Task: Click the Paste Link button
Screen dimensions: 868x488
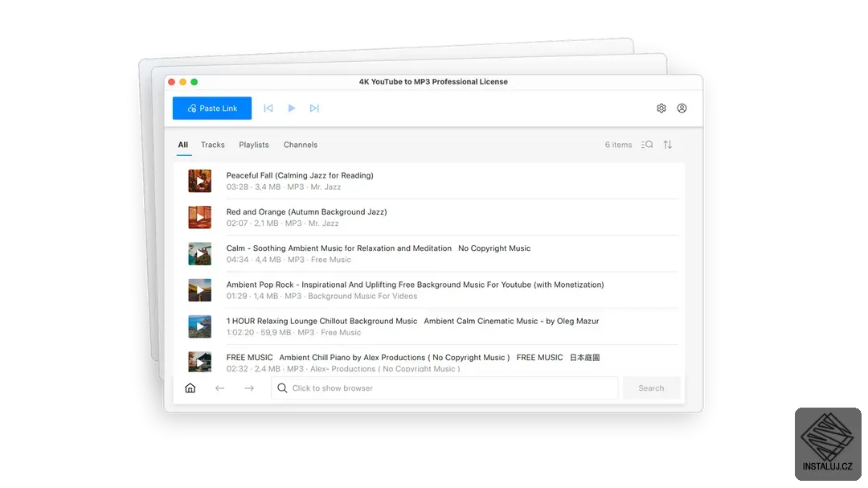Action: click(212, 108)
